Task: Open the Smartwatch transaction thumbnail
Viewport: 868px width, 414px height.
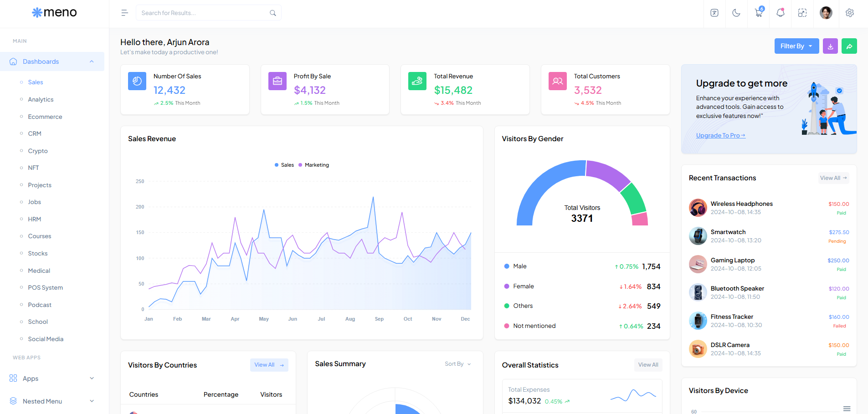Action: pyautogui.click(x=698, y=236)
